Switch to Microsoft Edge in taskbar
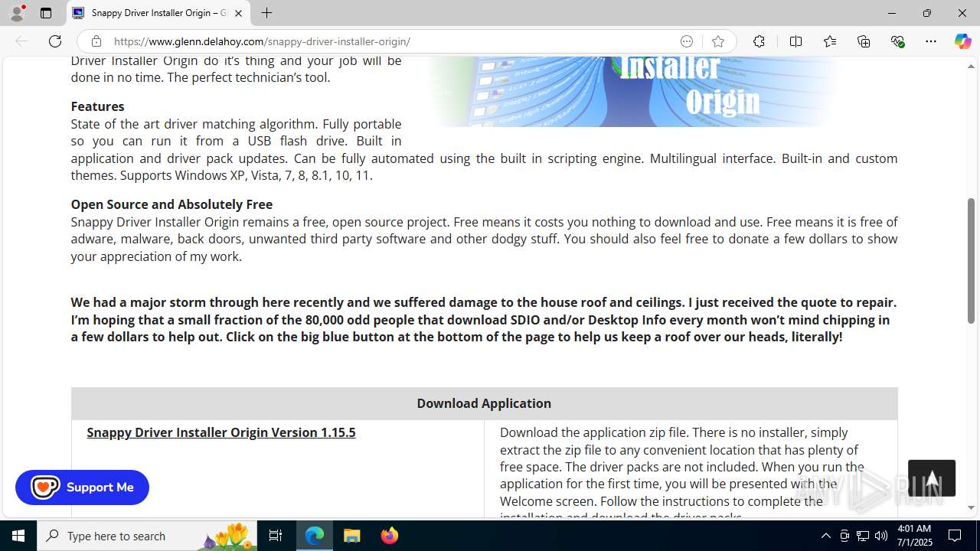The image size is (980, 551). pyautogui.click(x=315, y=536)
